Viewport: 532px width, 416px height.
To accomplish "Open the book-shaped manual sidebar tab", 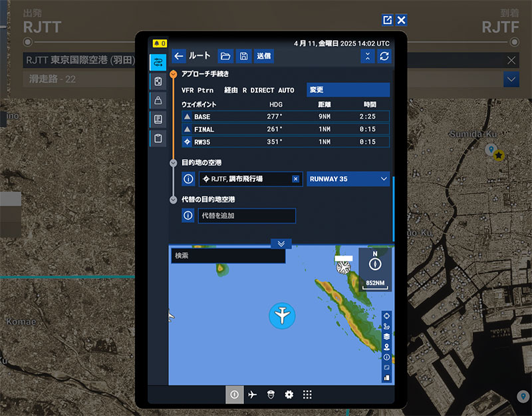I will 158,119.
